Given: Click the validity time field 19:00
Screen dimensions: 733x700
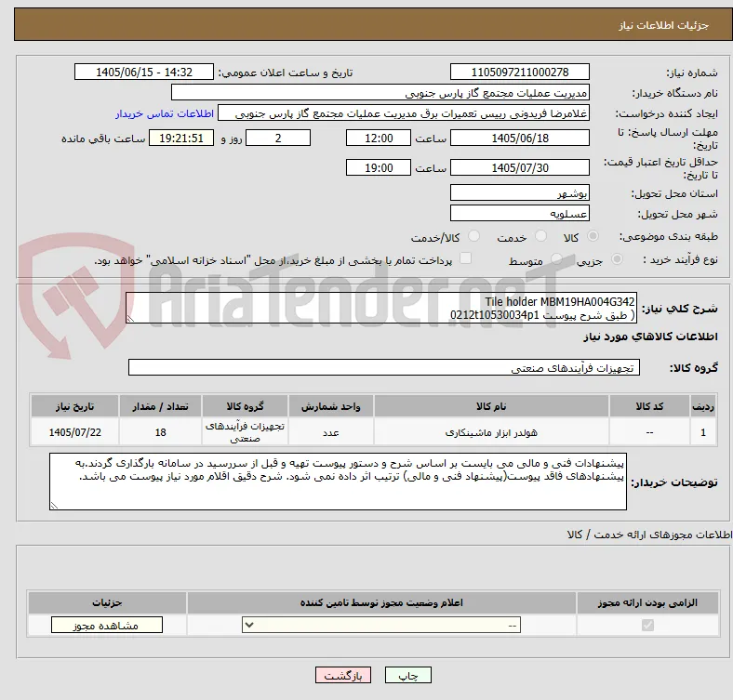Looking at the screenshot, I should click(379, 167).
